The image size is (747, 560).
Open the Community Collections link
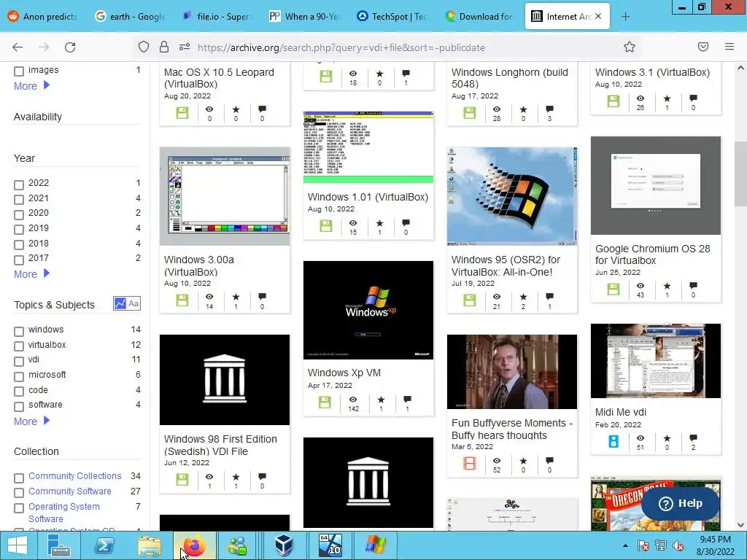75,475
